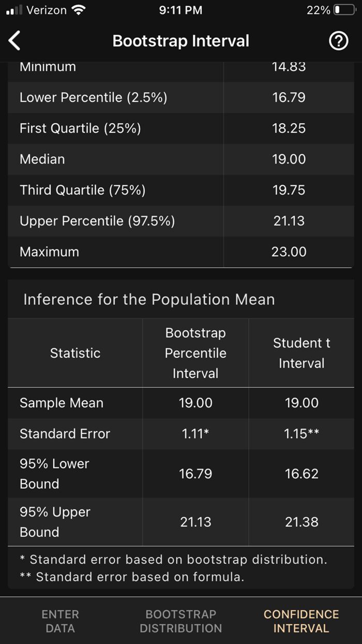362x644 pixels.
Task: Tap the Standard Error value 1.11
Action: pos(195,434)
